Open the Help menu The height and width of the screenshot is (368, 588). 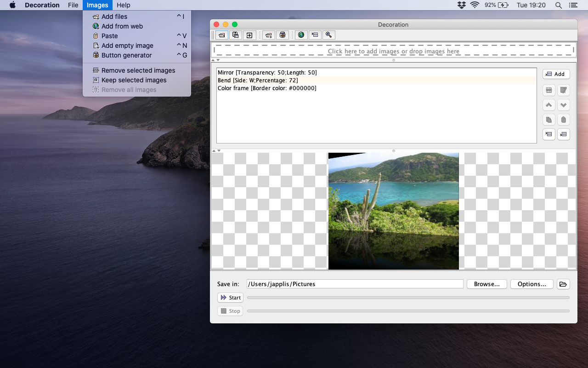pyautogui.click(x=123, y=5)
